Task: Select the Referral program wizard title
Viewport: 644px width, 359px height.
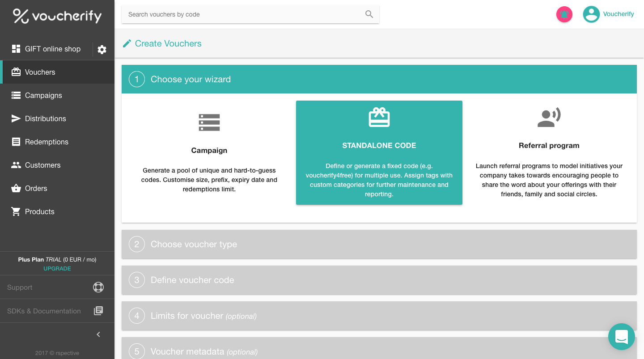Action: pyautogui.click(x=549, y=145)
